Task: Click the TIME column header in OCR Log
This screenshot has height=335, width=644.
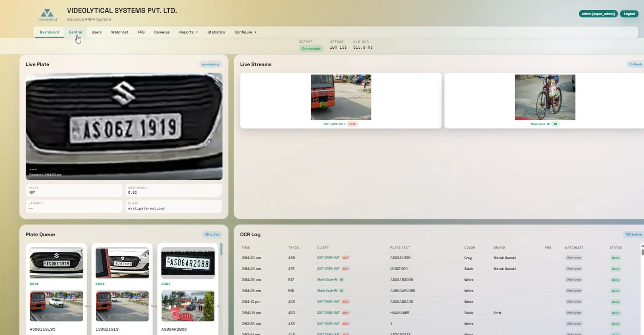Action: click(x=246, y=248)
